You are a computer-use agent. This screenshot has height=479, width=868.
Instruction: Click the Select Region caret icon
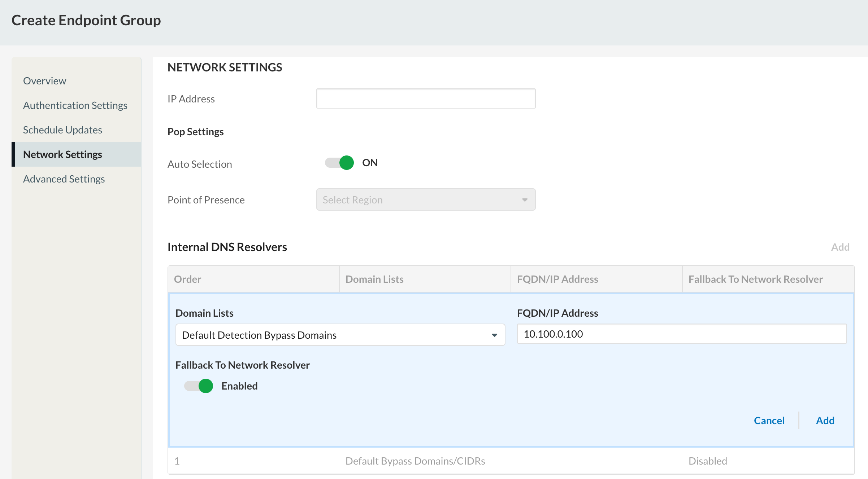coord(525,200)
